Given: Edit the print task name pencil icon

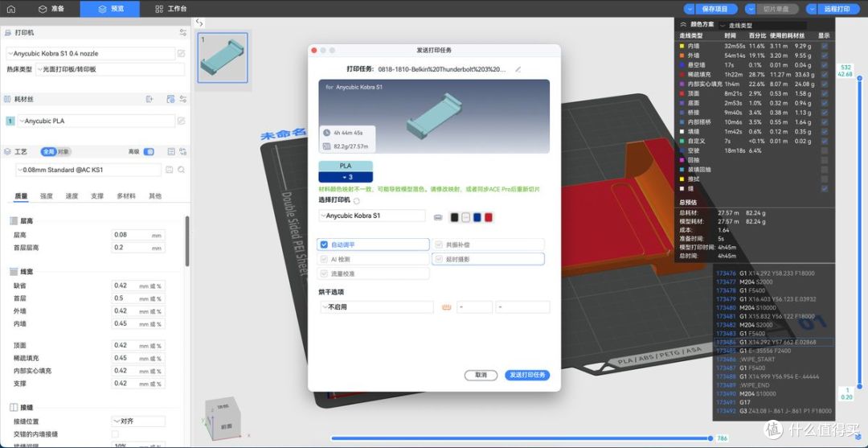Looking at the screenshot, I should pyautogui.click(x=518, y=70).
